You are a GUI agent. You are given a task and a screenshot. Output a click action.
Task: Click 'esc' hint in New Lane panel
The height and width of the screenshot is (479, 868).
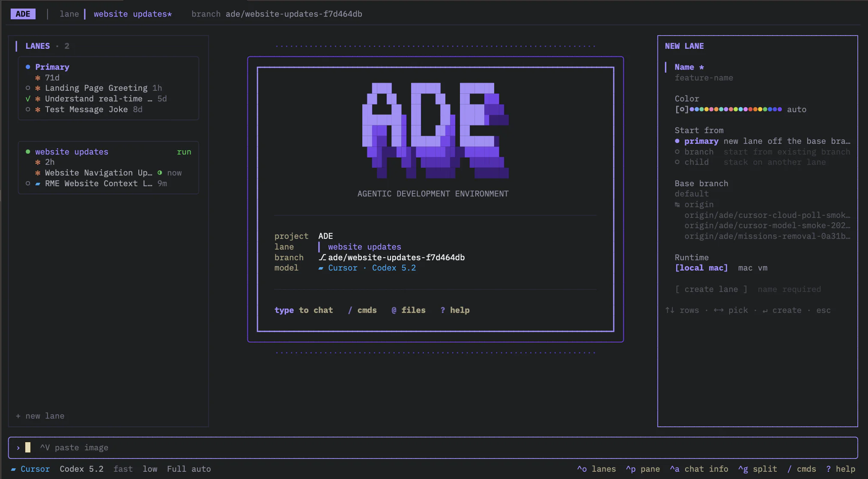(823, 310)
